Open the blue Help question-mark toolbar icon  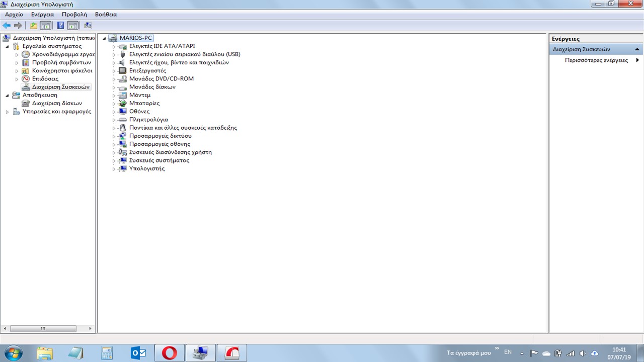[x=60, y=26]
